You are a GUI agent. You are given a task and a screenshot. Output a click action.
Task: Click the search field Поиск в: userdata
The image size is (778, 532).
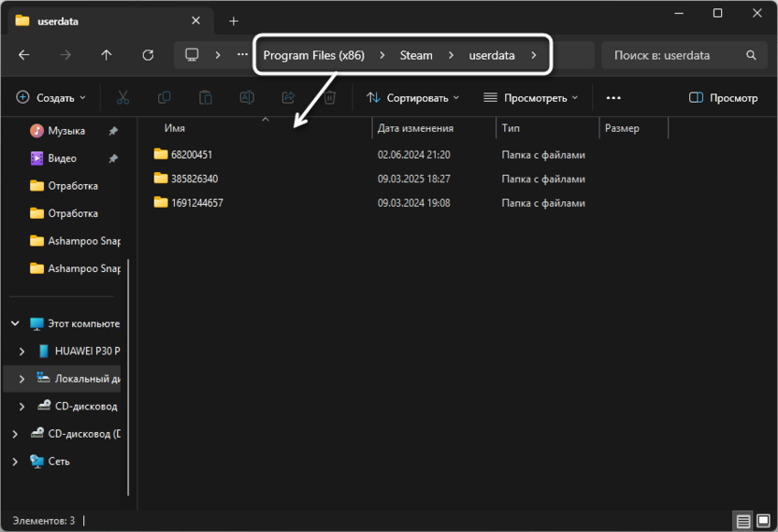673,55
